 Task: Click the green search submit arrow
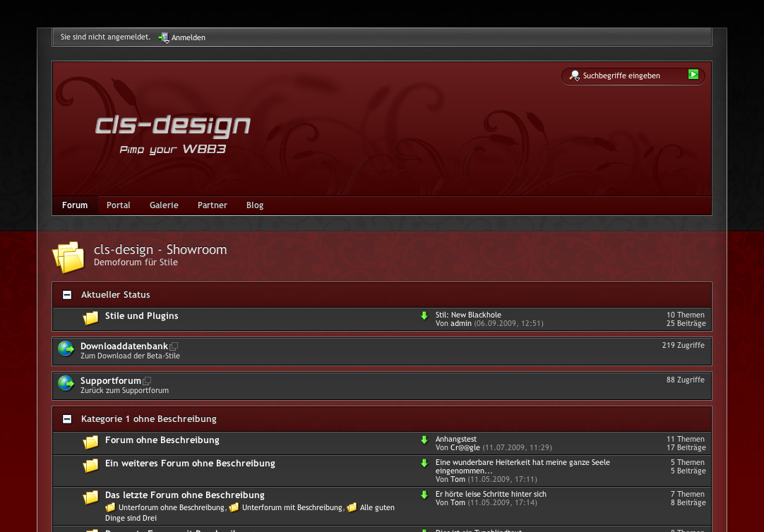(693, 74)
